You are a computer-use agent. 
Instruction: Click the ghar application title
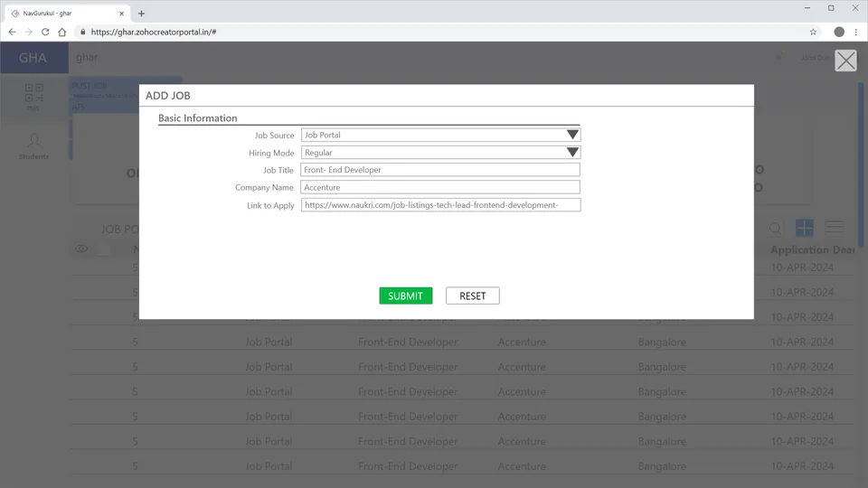click(87, 58)
